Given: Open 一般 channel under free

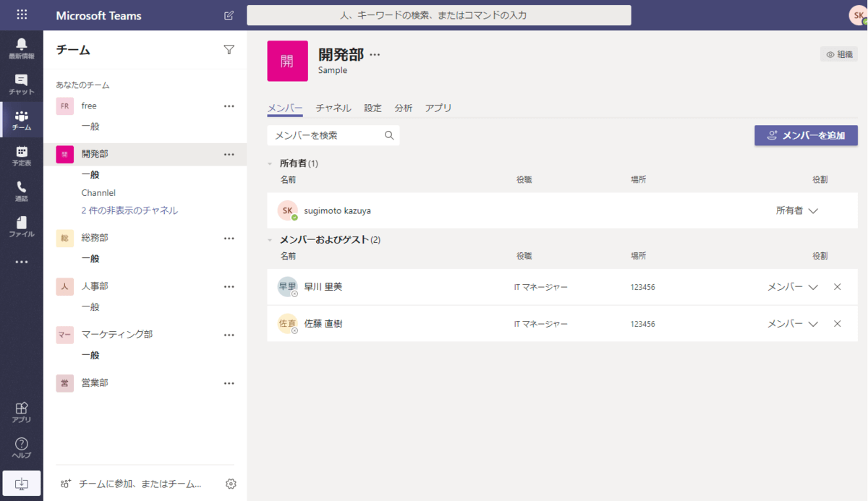Looking at the screenshot, I should 90,127.
